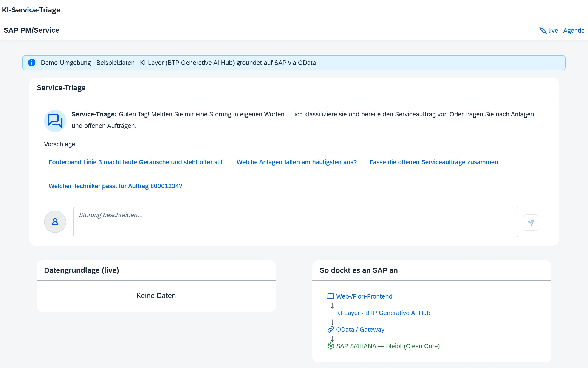Click the SAP PM/Service toolbar title
The image size is (588, 368).
31,30
